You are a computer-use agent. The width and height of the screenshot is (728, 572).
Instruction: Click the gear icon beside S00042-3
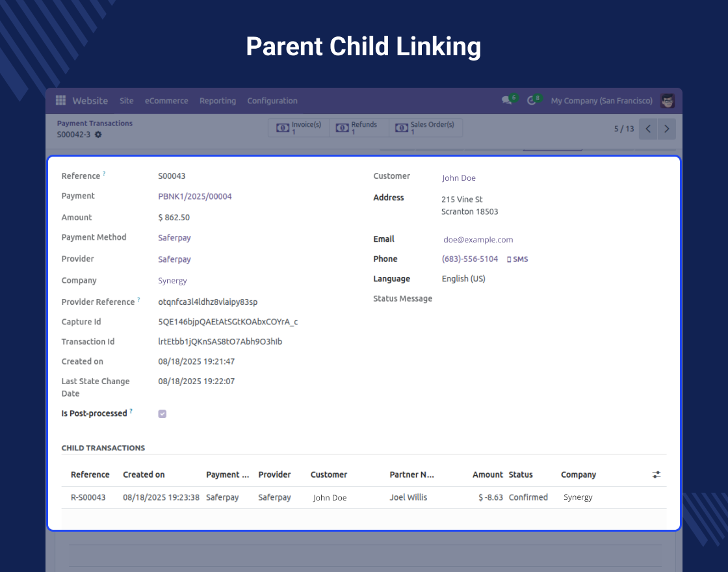point(98,135)
